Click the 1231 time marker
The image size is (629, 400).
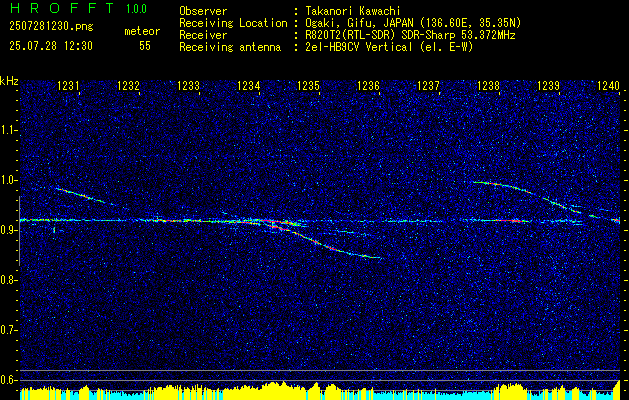click(69, 85)
